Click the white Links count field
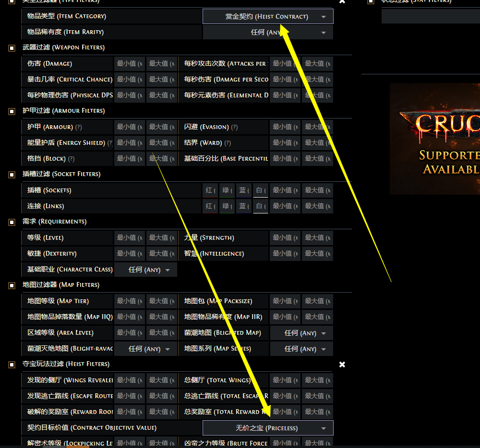The image size is (480, 448). click(261, 206)
